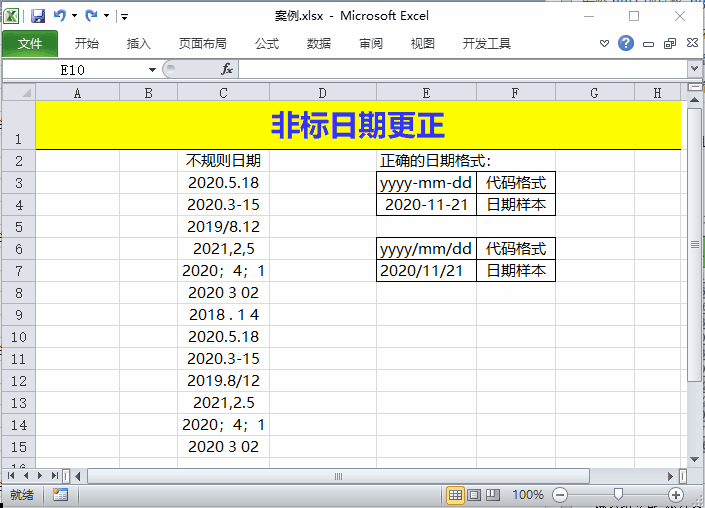Switch to the 公式 (Formulas) ribbon tab
705x508 pixels.
(x=267, y=43)
